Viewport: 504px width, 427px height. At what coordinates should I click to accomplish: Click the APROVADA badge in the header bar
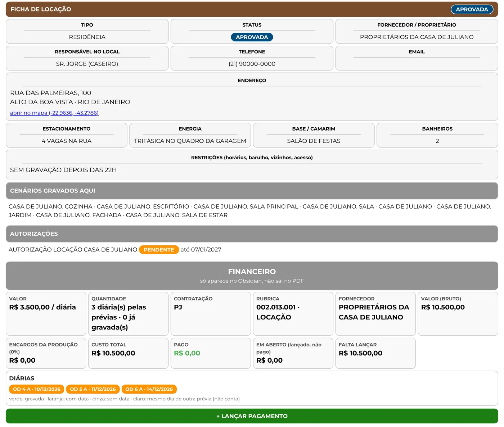click(x=472, y=9)
